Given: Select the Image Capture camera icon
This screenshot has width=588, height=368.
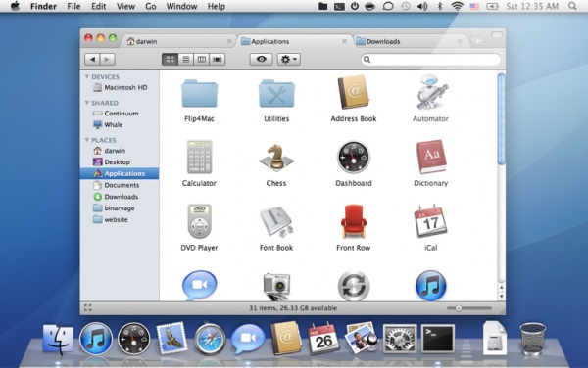Looking at the screenshot, I should (x=276, y=287).
